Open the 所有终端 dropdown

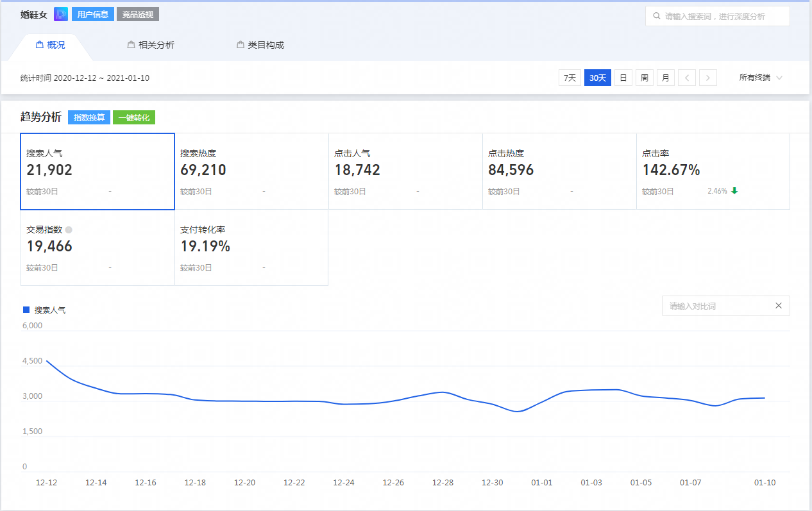pos(761,78)
